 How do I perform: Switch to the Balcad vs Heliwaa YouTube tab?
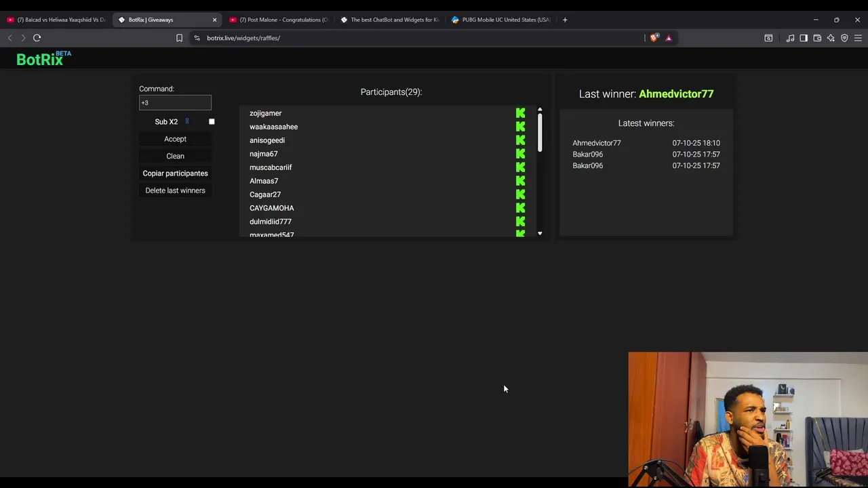pyautogui.click(x=56, y=20)
